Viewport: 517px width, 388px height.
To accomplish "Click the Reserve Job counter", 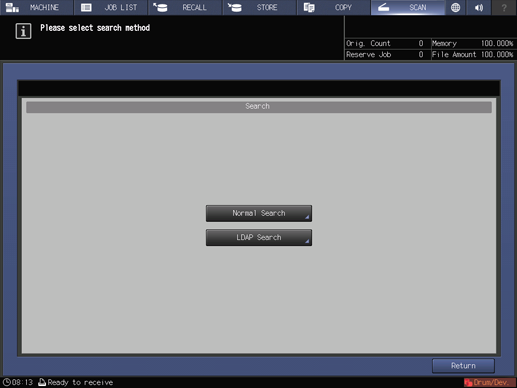I will coord(385,55).
